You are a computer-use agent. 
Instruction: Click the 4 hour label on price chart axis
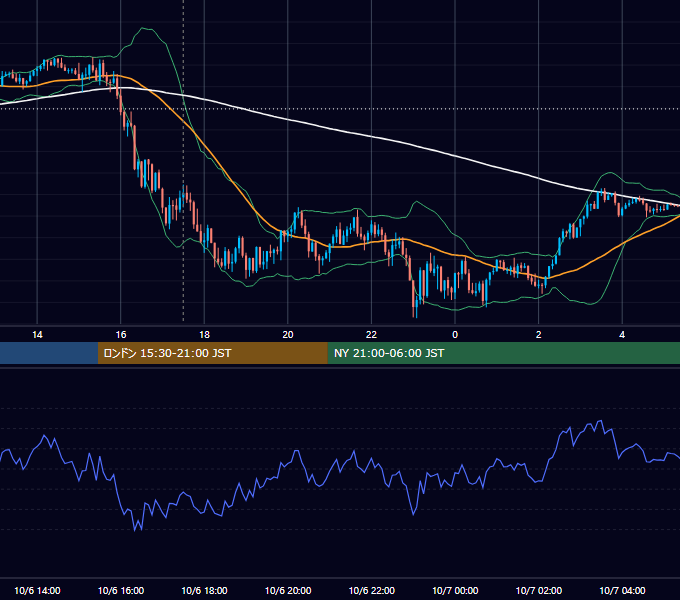[x=622, y=335]
